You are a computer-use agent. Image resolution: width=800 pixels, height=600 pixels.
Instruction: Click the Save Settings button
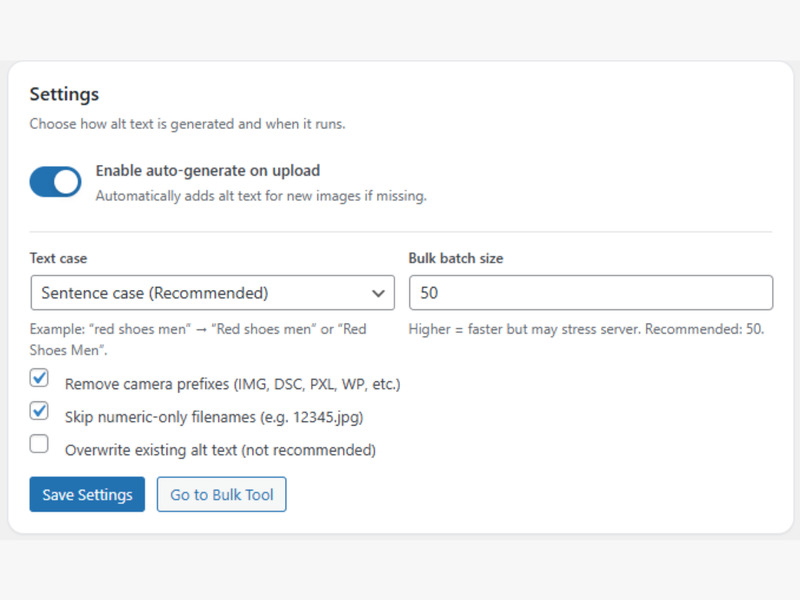pos(87,494)
